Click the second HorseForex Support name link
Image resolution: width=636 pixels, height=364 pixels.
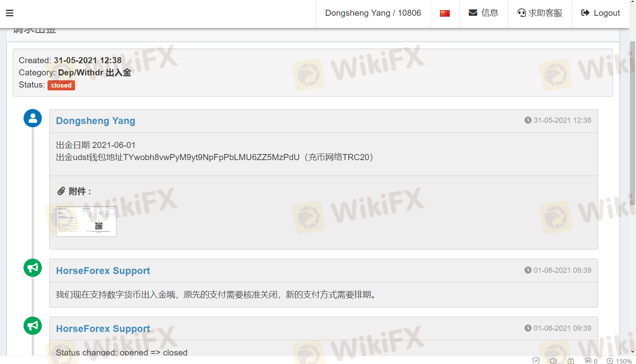103,329
